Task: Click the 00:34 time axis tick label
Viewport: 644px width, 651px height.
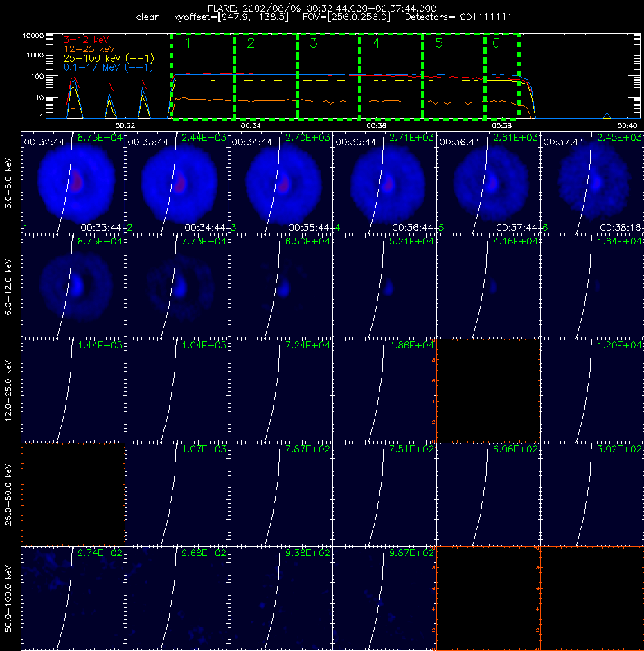Action: point(251,126)
